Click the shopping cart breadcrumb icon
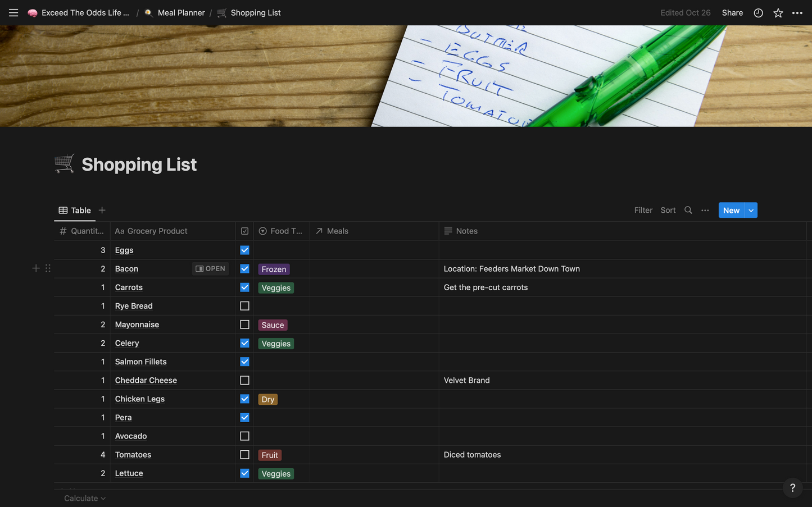This screenshot has width=812, height=507. click(222, 13)
